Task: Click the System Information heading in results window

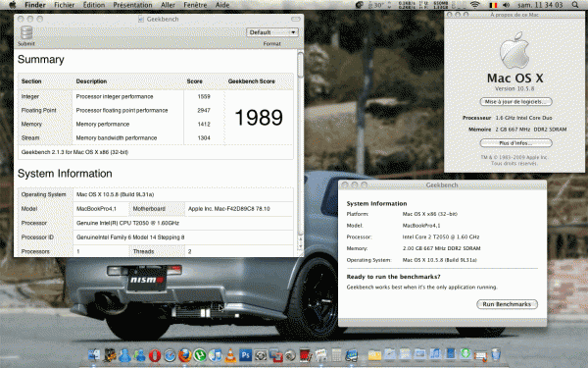Action: (x=65, y=174)
